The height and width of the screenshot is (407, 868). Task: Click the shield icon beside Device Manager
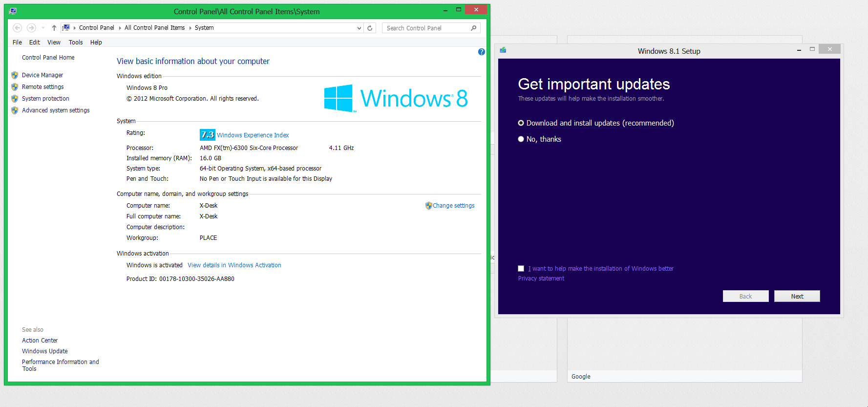(15, 75)
